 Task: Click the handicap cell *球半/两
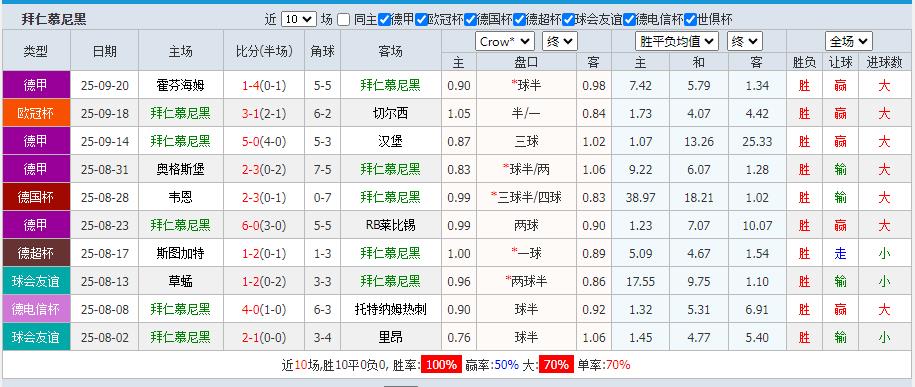coord(526,170)
